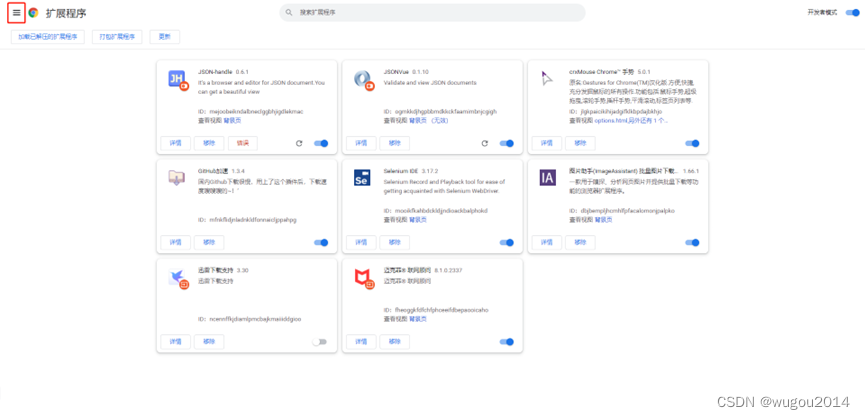Open 详情 for GitHub加速
This screenshot has height=419, width=865.
click(x=175, y=243)
